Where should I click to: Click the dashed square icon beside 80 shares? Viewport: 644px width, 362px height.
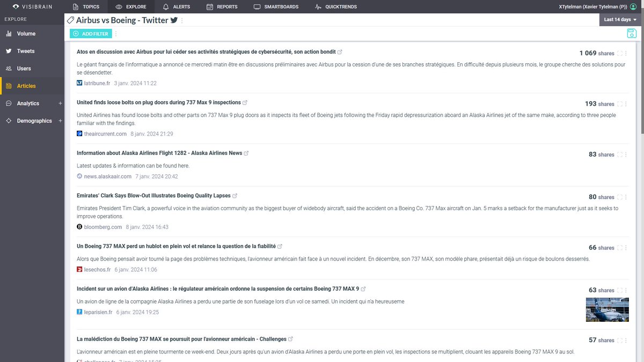(x=620, y=197)
